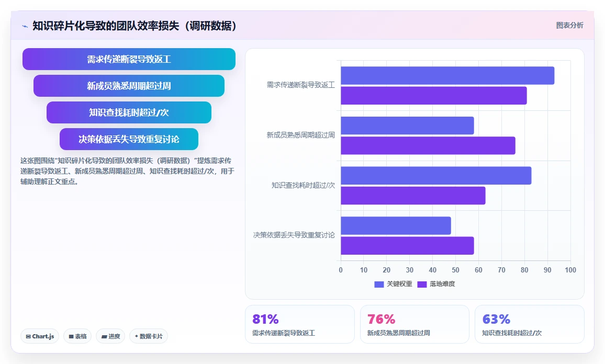The height and width of the screenshot is (364, 605).
Task: Open the 81% 需求传递断裂导致返工 card
Action: 300,324
